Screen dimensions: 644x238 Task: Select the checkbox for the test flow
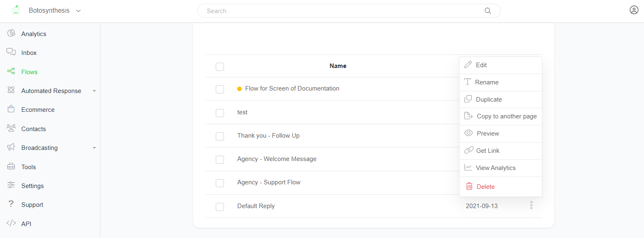pos(220,113)
